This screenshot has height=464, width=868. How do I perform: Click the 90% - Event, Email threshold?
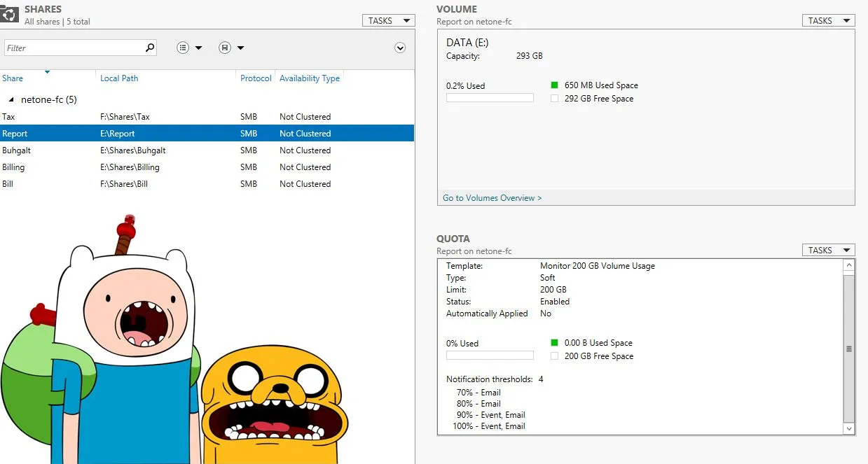490,415
